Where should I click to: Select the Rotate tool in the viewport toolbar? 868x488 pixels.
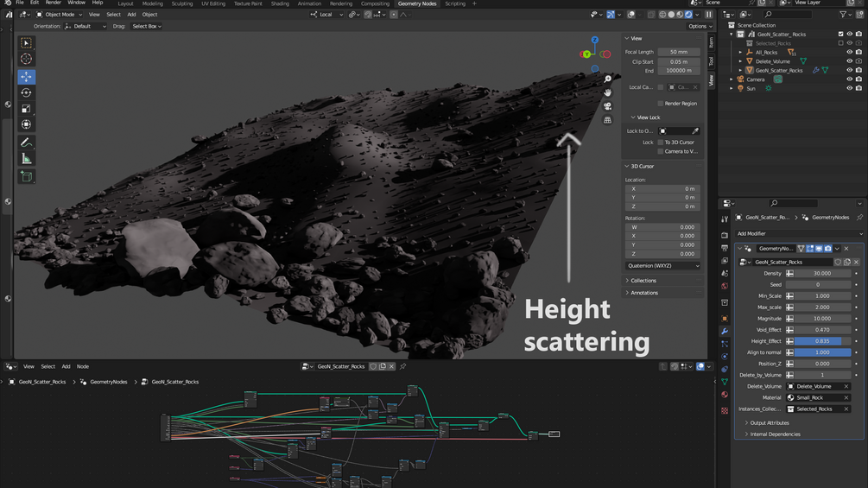click(26, 92)
